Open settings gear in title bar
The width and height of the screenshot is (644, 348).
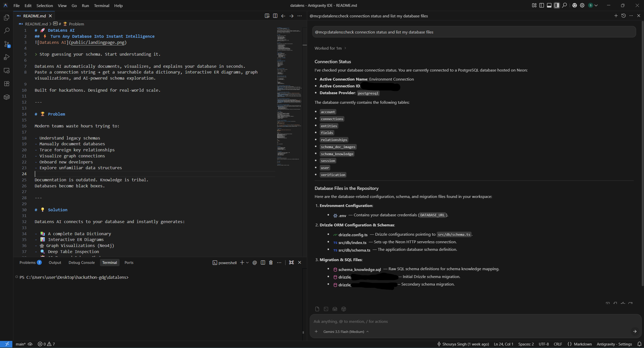pyautogui.click(x=582, y=5)
